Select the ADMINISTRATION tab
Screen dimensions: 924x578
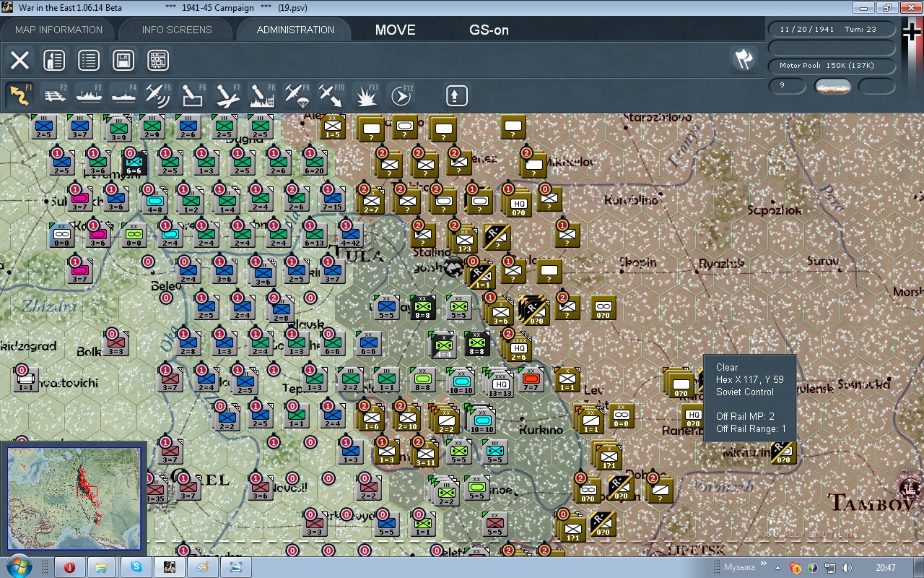tap(295, 30)
